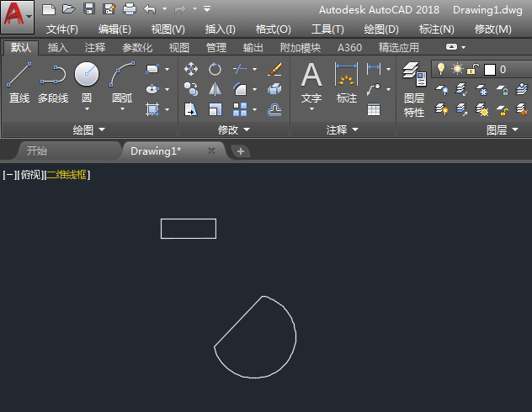This screenshot has height=412, width=532.
Task: Open the Circle (圆) options dropdown arrow
Action: click(x=87, y=109)
